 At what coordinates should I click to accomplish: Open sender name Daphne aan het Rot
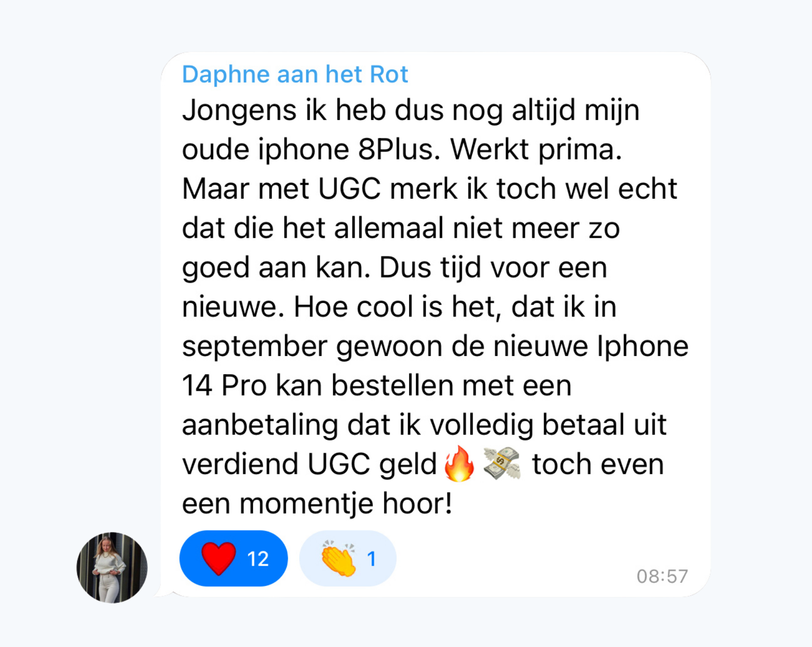[x=295, y=75]
